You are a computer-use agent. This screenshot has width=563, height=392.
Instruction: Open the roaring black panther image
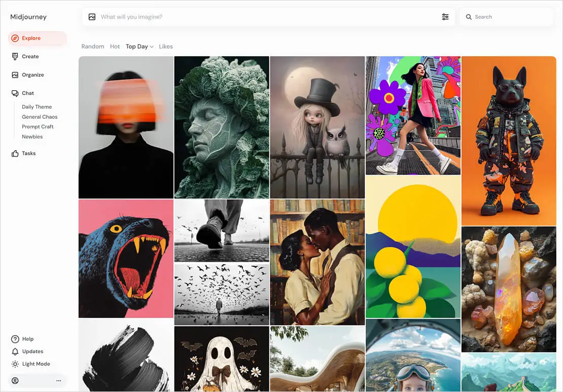pyautogui.click(x=126, y=258)
